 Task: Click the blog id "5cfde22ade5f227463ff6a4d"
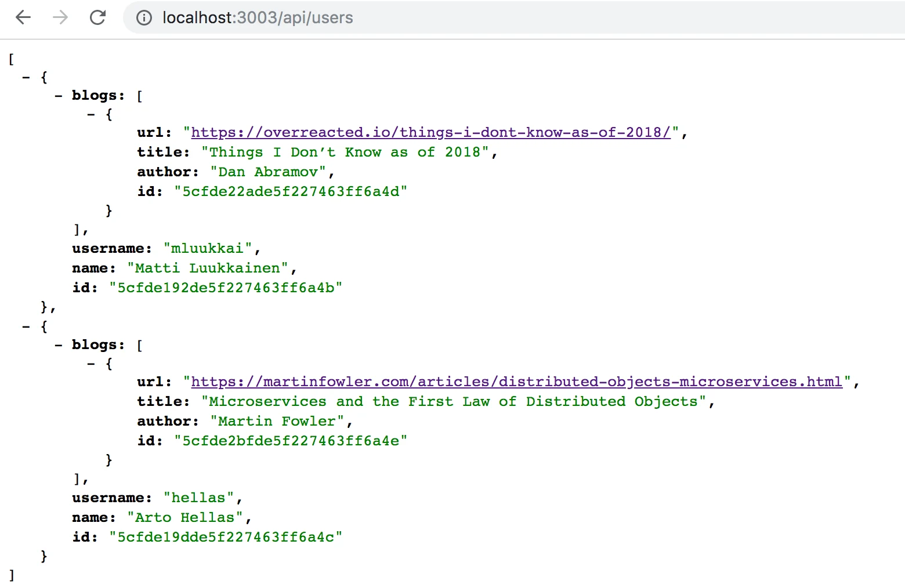pyautogui.click(x=291, y=192)
